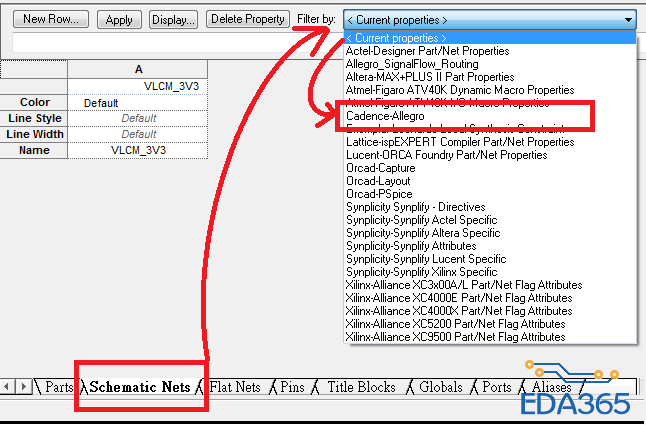Click the property edit field below the buttons
Image resolution: width=646 pixels, height=425 pixels.
tap(178, 42)
